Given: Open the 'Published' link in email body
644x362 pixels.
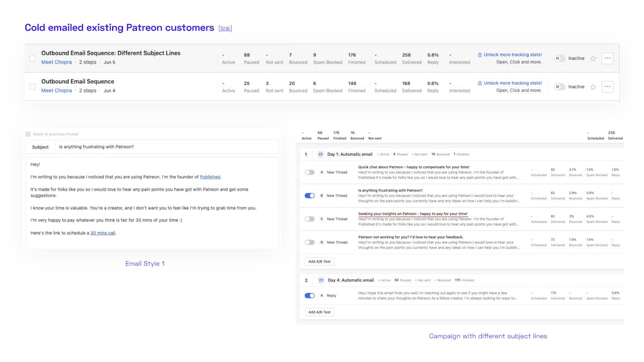Looking at the screenshot, I should tap(210, 177).
